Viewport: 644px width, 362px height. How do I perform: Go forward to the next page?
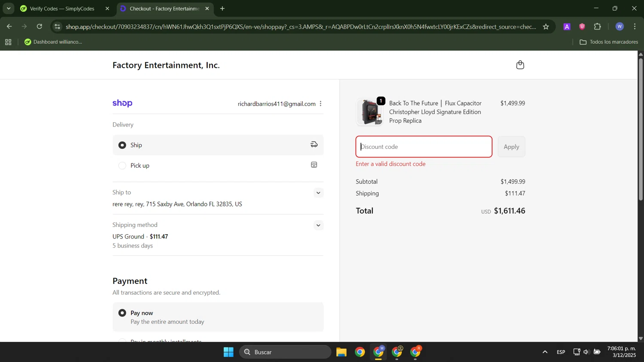tap(24, 27)
